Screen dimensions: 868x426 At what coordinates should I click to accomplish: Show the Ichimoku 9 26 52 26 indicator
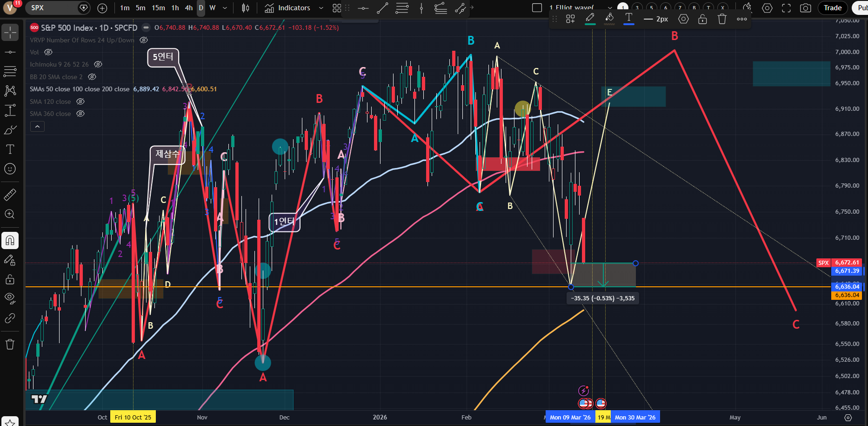tap(98, 64)
